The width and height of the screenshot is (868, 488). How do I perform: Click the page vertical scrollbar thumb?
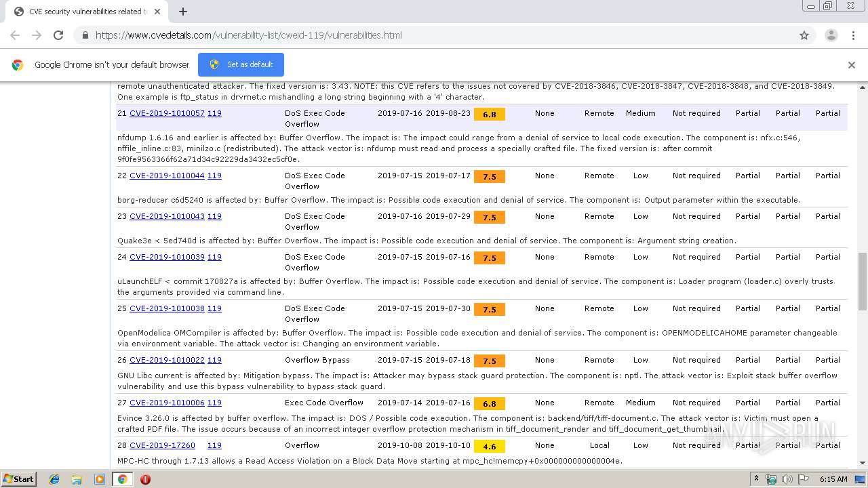tap(863, 281)
